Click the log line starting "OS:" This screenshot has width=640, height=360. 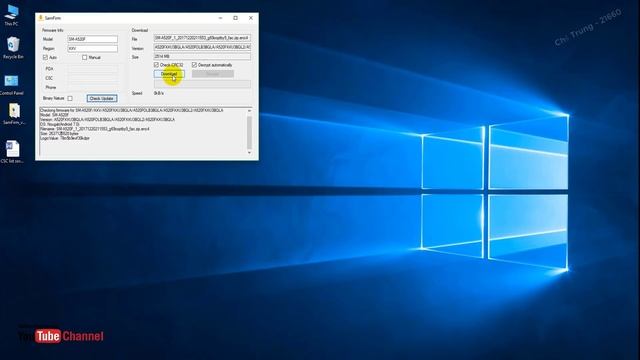point(60,124)
